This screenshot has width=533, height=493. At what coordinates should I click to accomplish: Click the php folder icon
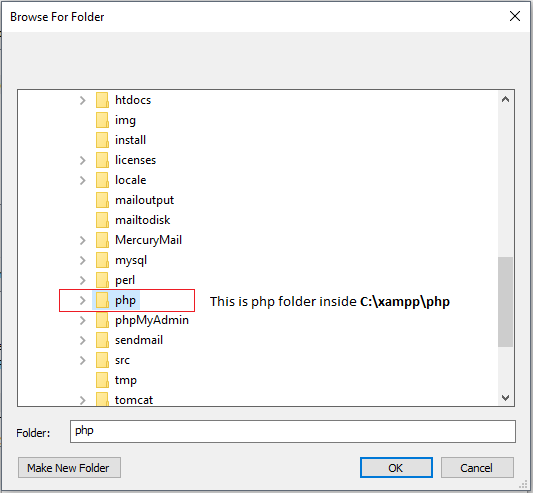point(102,300)
